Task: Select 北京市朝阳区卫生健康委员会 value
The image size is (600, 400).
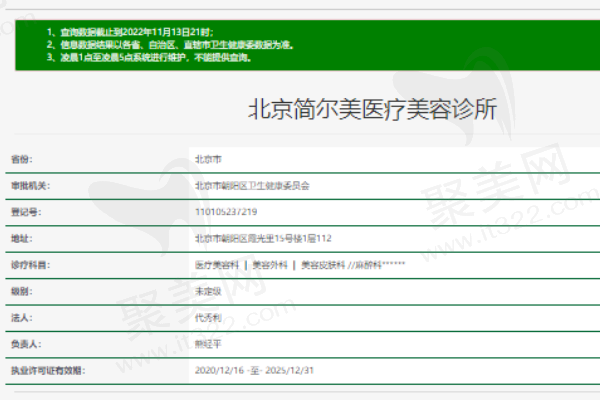Action: pos(252,186)
